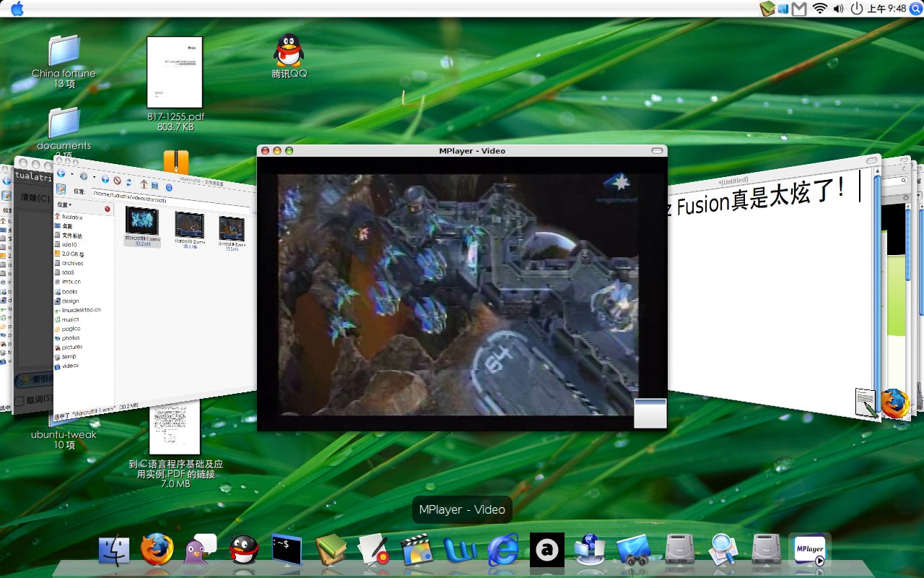Open the QQ penguin in the dock
This screenshot has height=578, width=924.
[244, 550]
